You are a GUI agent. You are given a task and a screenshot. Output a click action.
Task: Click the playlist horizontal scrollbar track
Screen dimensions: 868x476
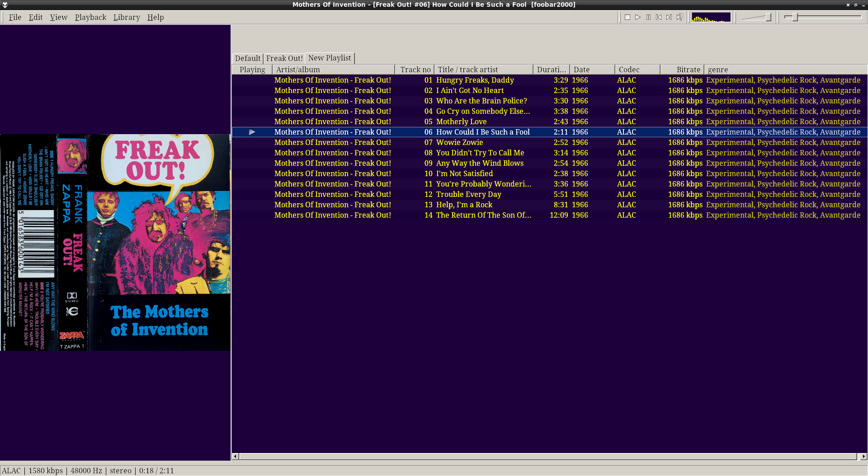548,456
